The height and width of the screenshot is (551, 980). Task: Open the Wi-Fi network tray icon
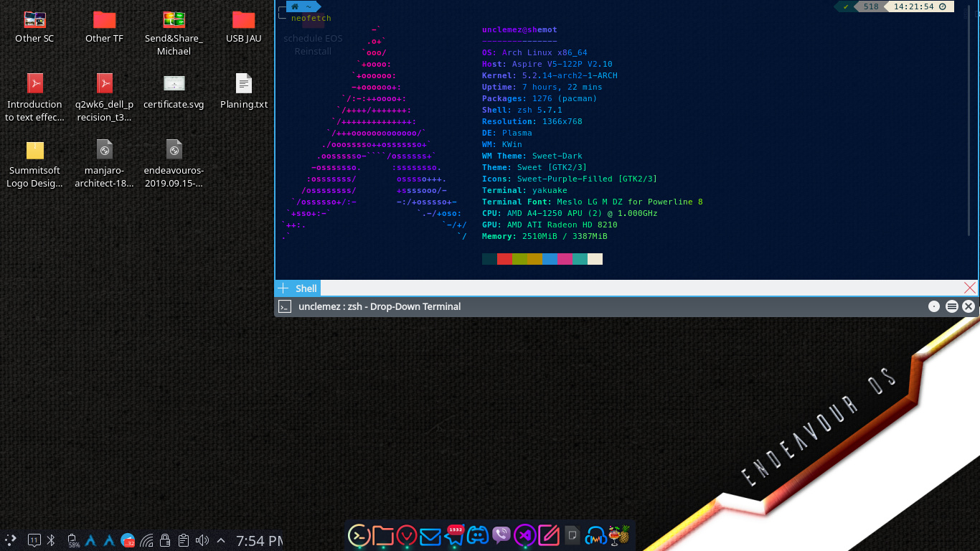pos(146,540)
